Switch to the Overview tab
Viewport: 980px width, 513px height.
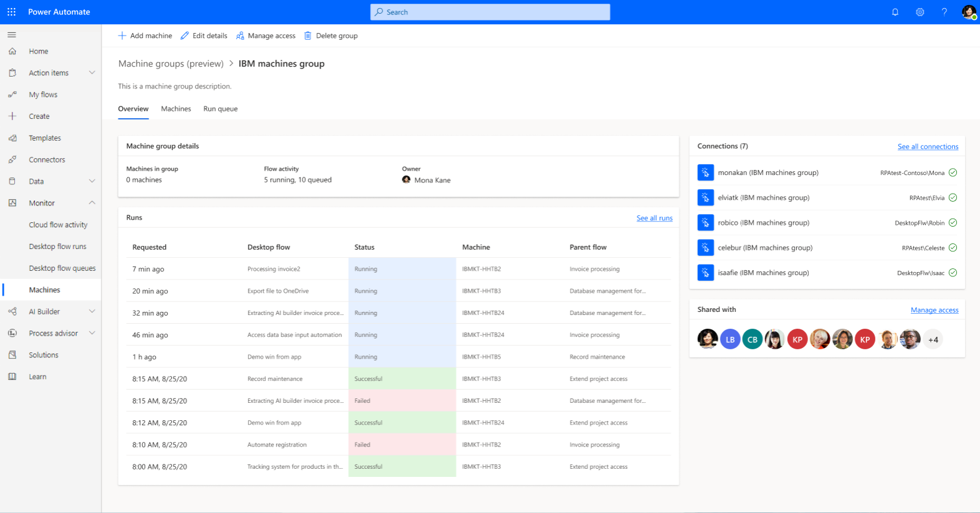click(133, 109)
